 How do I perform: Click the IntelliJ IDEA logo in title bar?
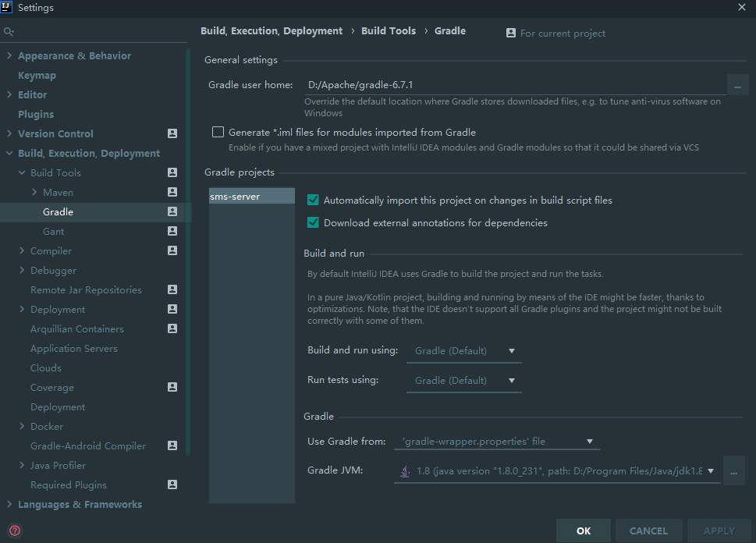(6, 6)
